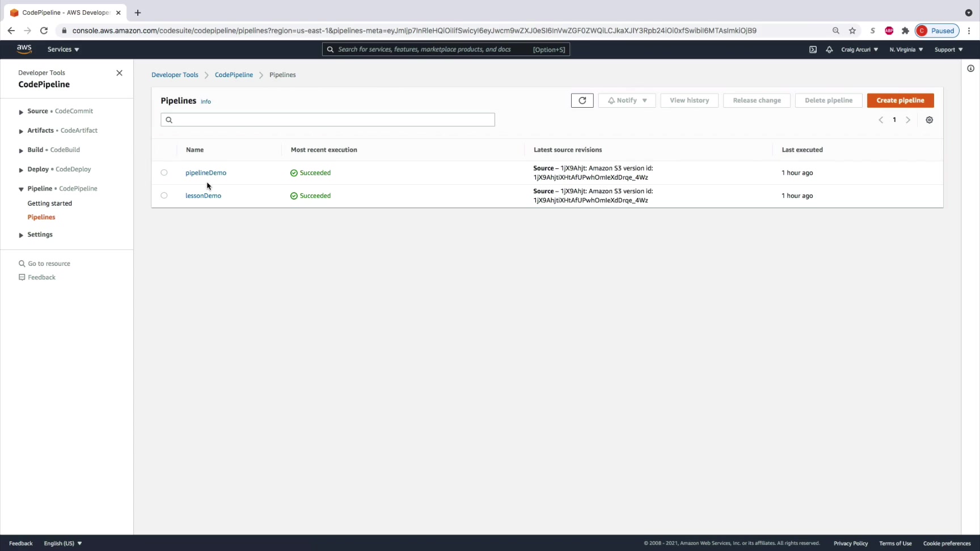This screenshot has width=980, height=551.
Task: Open the sidebar Feedback link
Action: point(37,277)
